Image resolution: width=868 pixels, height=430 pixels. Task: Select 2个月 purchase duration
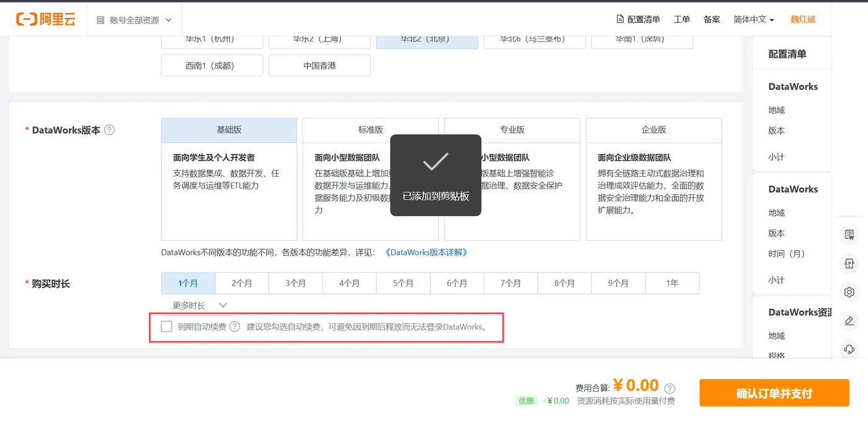(x=242, y=284)
